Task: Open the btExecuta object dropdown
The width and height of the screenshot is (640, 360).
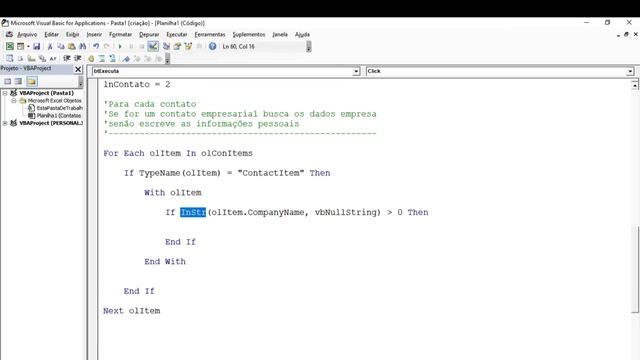Action: point(356,71)
